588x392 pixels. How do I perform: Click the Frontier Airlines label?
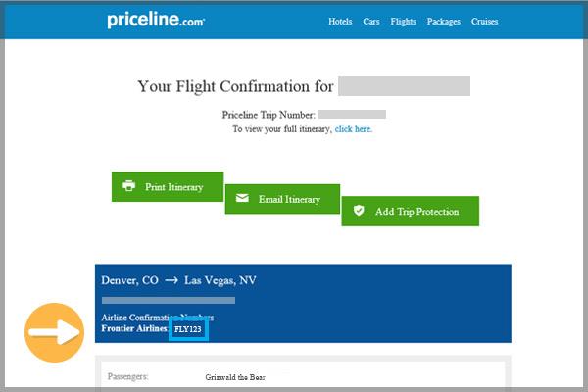pos(134,328)
